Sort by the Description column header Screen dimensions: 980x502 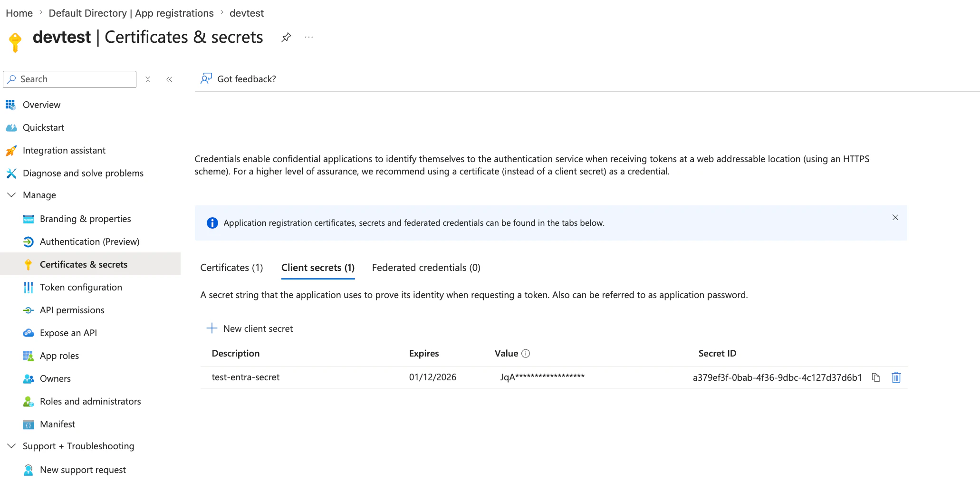click(x=236, y=353)
